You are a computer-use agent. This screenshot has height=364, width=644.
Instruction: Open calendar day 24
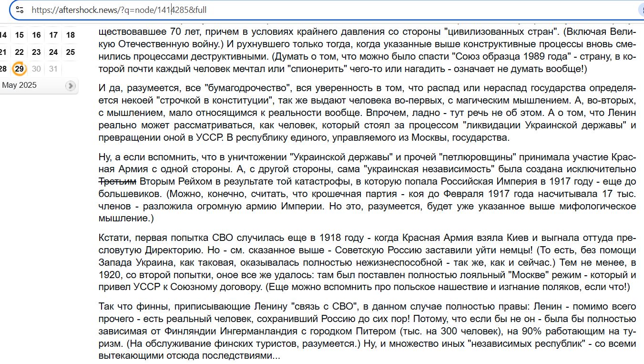point(53,52)
